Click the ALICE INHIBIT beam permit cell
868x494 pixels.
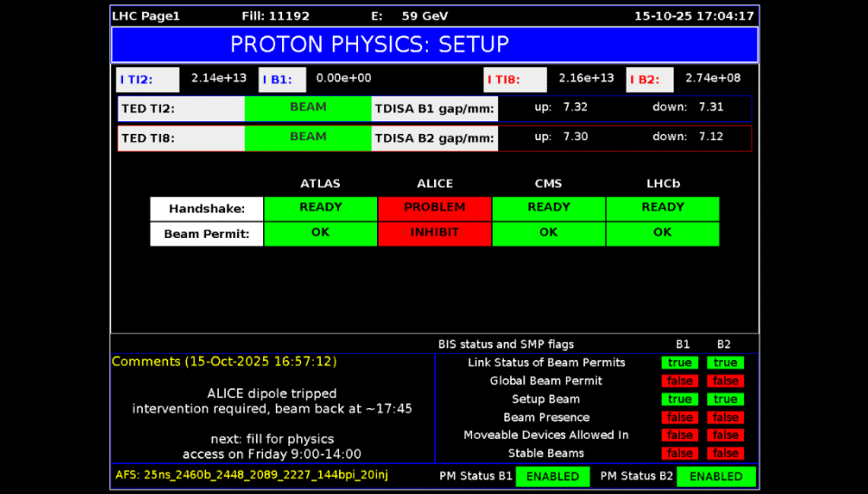(x=435, y=233)
